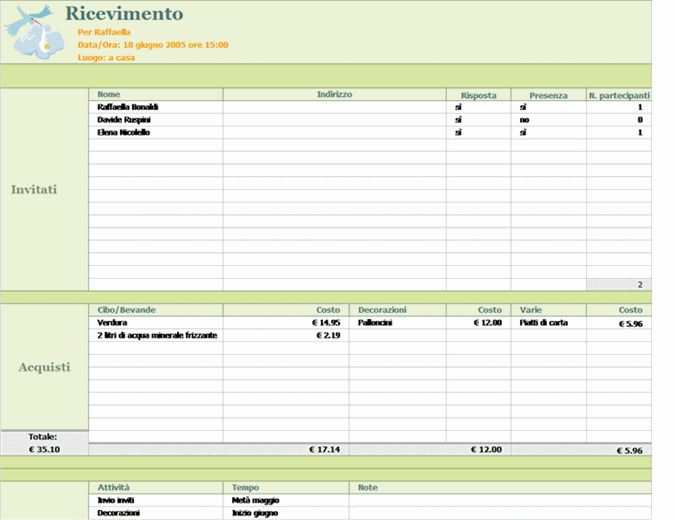
Task: Select the Data/Ora date line
Action: [x=152, y=45]
